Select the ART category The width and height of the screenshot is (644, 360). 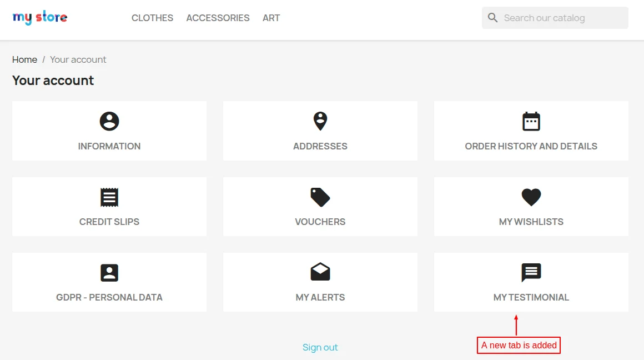coord(271,18)
